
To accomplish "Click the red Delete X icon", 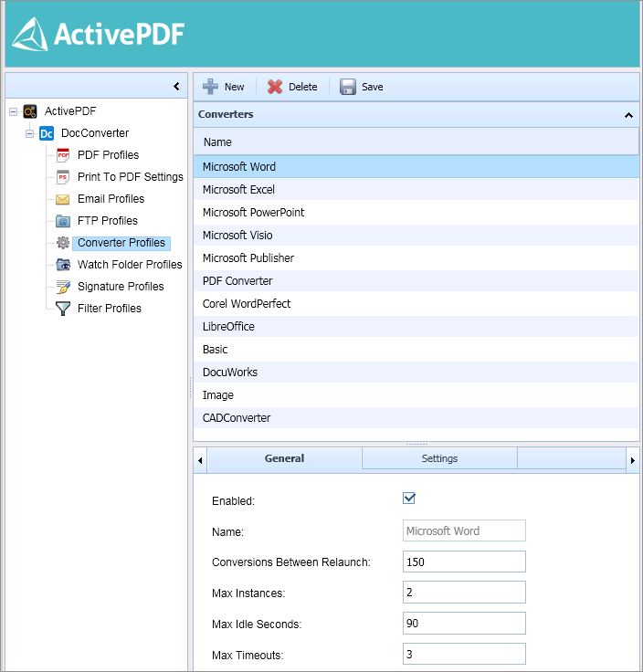I will [x=275, y=87].
